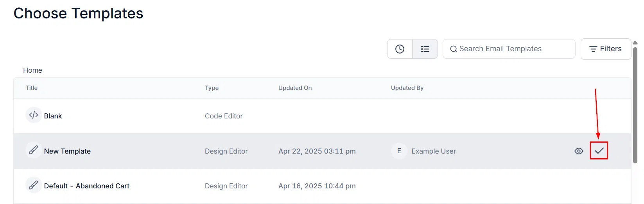This screenshot has height=204, width=644.
Task: Preview New Template with eye icon
Action: (x=579, y=151)
